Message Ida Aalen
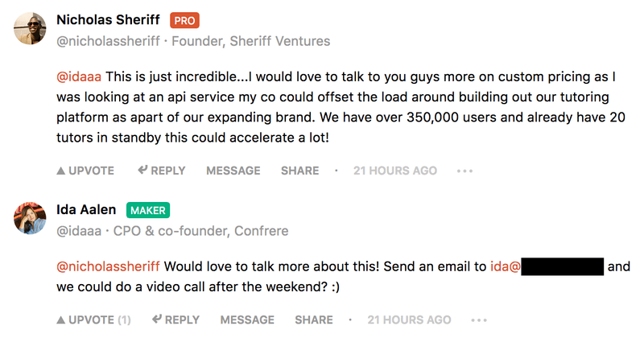Viewport: 644px width, 338px height. (x=248, y=320)
